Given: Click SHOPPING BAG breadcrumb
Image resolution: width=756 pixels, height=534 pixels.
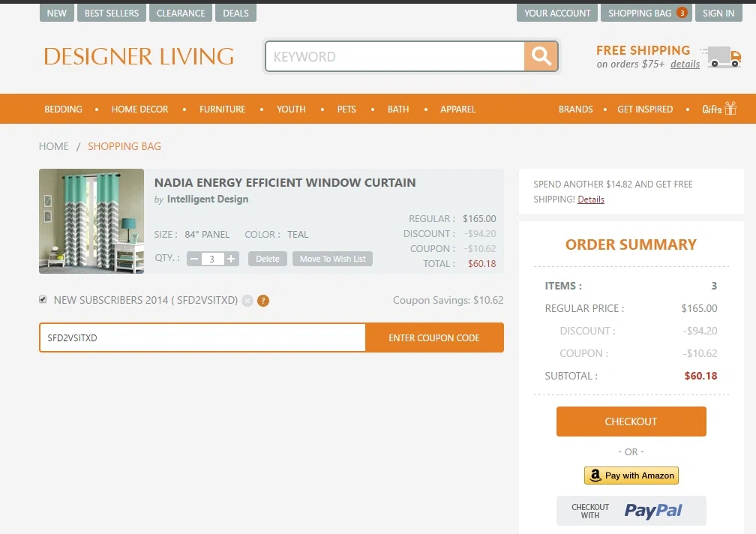Looking at the screenshot, I should point(124,146).
